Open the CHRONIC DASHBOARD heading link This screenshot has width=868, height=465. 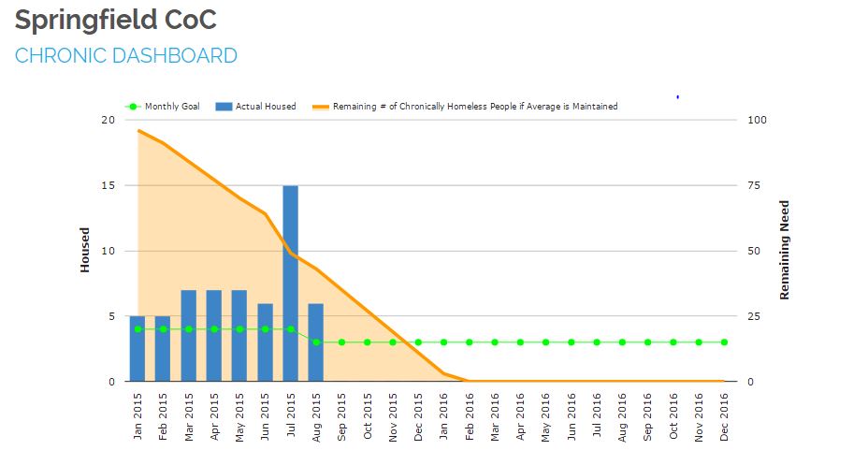[x=126, y=56]
